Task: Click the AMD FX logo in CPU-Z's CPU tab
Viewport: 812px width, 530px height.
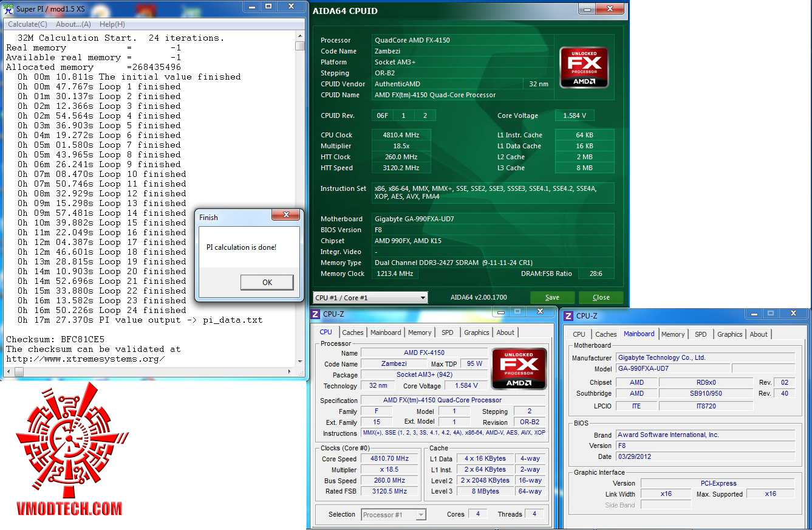Action: [519, 369]
